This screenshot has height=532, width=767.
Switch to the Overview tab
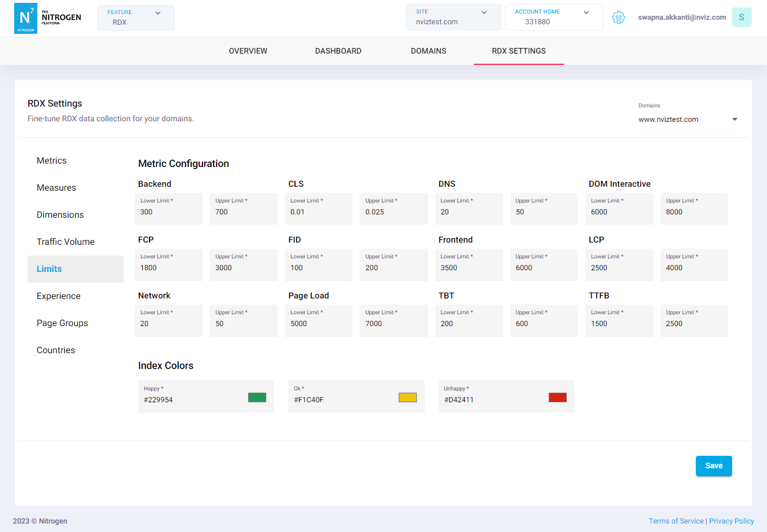248,51
